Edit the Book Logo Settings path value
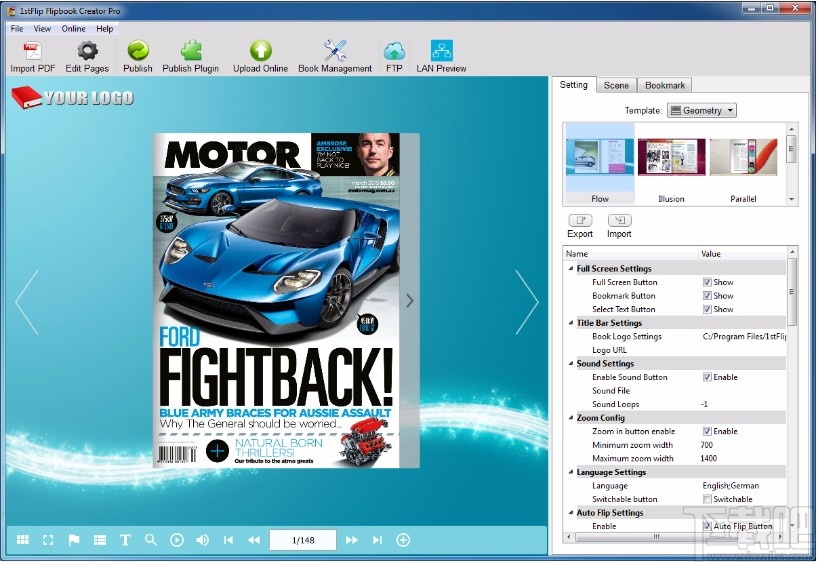818x562 pixels. [743, 337]
